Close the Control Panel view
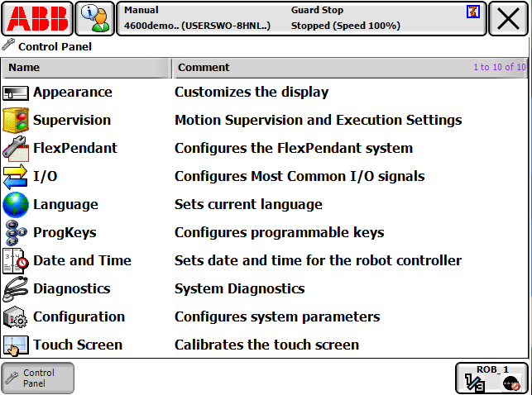This screenshot has height=395, width=532. point(508,18)
